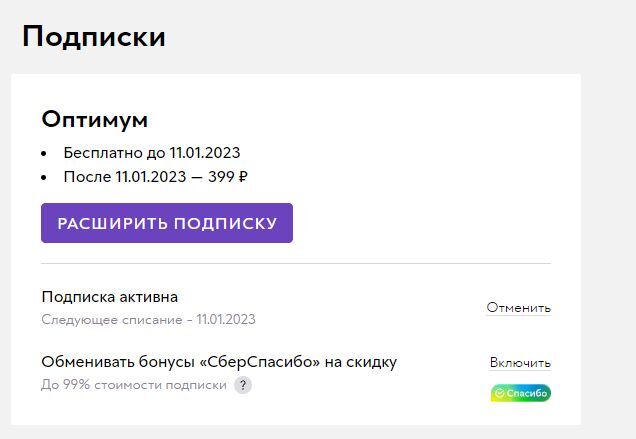Screen dimensions: 636x439
Task: Click the horizontal divider under the purple button
Action: tap(296, 264)
